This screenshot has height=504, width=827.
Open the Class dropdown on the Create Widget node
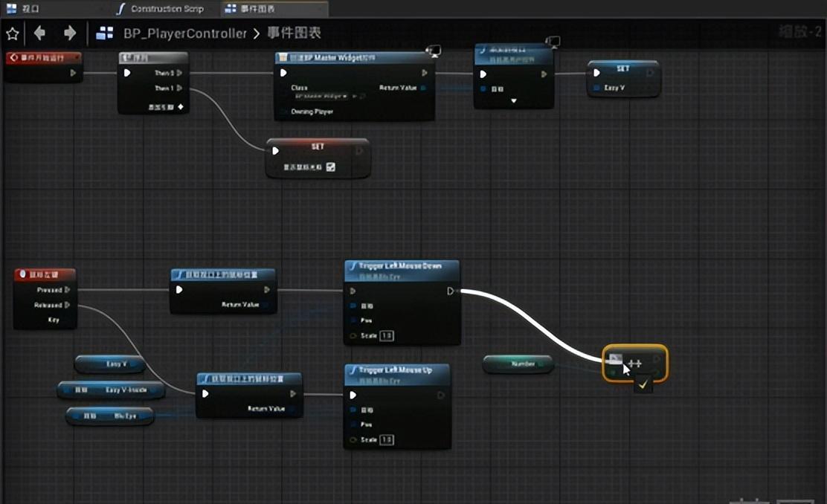(x=321, y=96)
